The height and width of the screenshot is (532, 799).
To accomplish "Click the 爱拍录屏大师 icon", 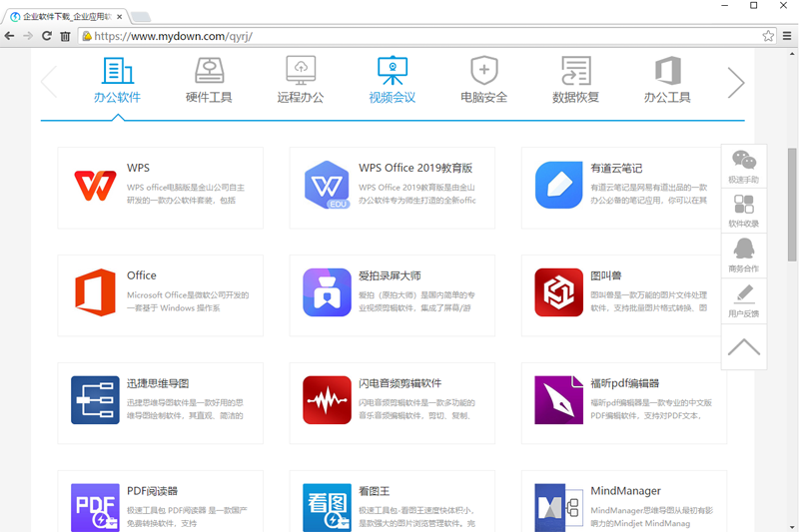I will (x=327, y=292).
